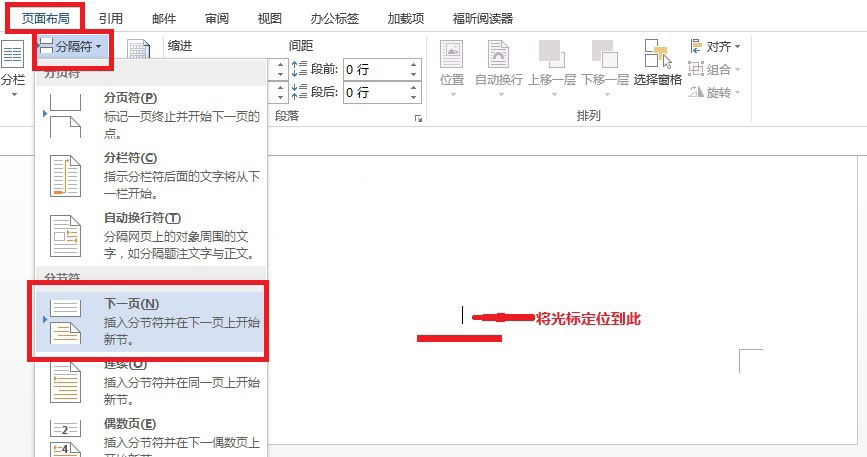Screen dimensions: 867x457
Task: Switch to the 办公标签 tab
Action: pyautogui.click(x=335, y=18)
